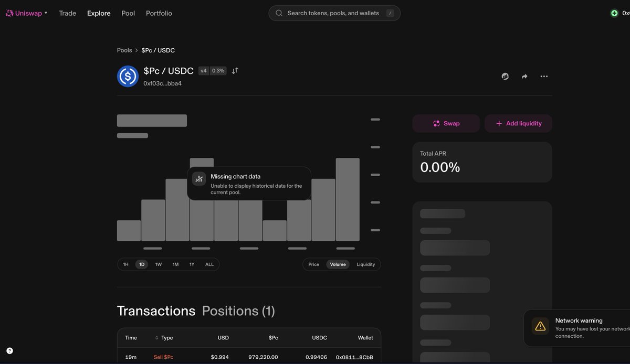Open the 19m transaction time link
The width and height of the screenshot is (630, 364).
tap(131, 357)
